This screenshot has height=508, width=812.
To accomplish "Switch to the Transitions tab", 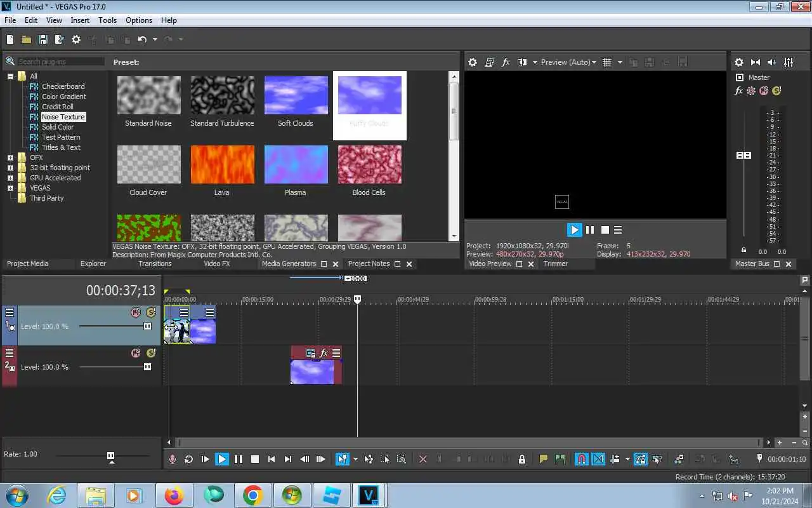I will point(155,264).
